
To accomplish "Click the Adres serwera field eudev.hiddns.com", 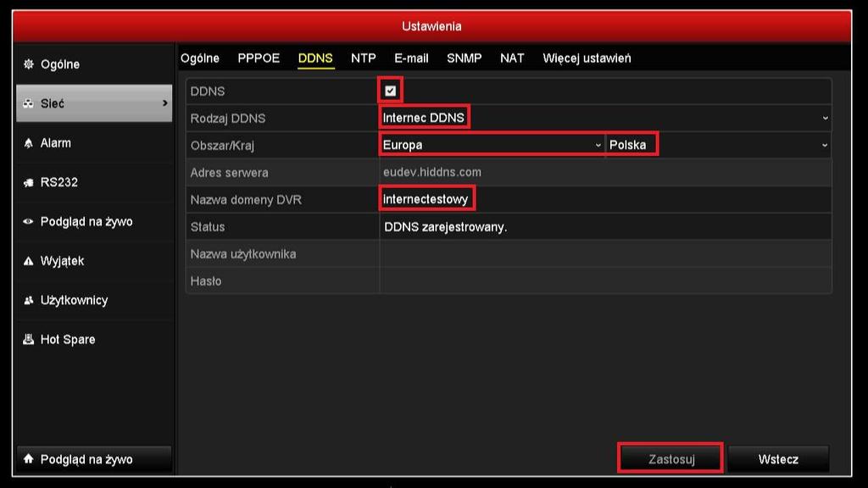I will click(605, 172).
